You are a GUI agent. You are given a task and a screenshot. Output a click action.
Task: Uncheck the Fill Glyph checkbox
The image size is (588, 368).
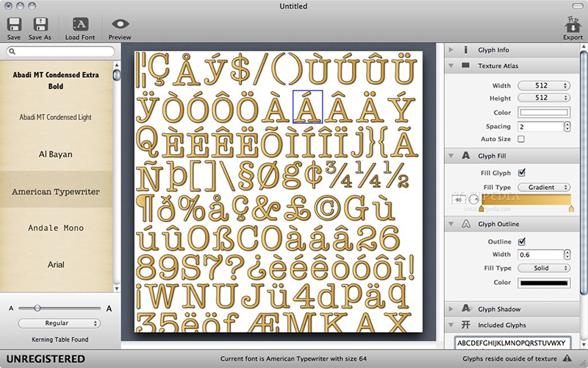click(x=521, y=173)
